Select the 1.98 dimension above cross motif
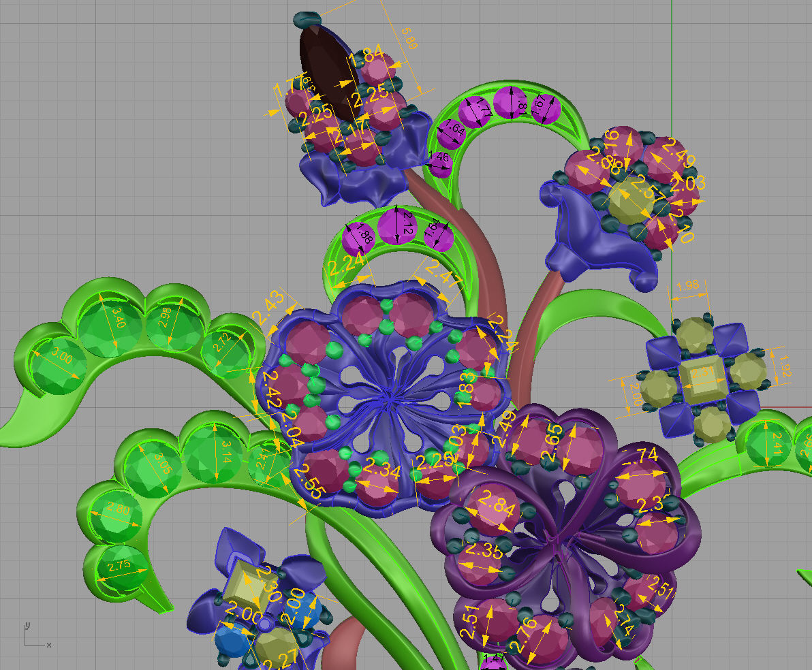Image resolution: width=812 pixels, height=670 pixels. (x=688, y=285)
